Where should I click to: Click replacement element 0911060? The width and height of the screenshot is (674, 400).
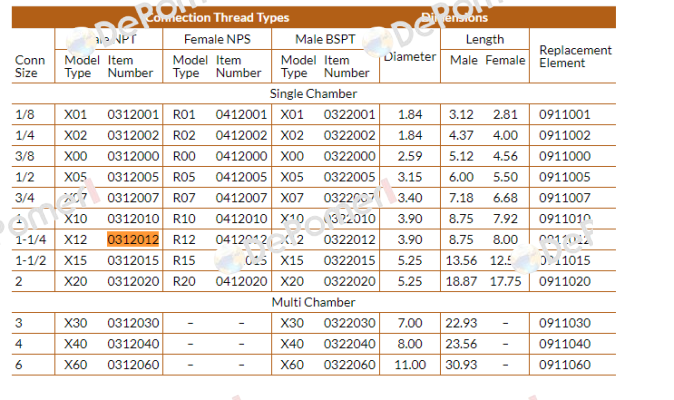tap(565, 365)
